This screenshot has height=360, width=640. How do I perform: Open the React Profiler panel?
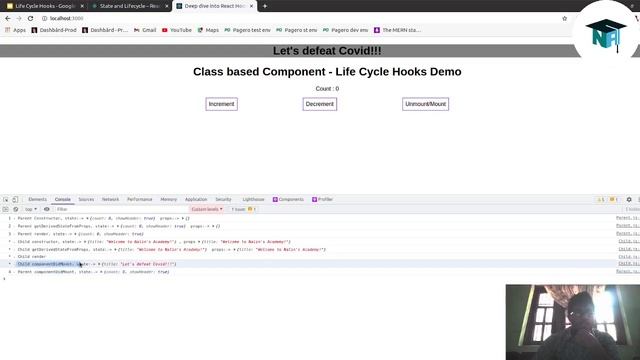(322, 200)
